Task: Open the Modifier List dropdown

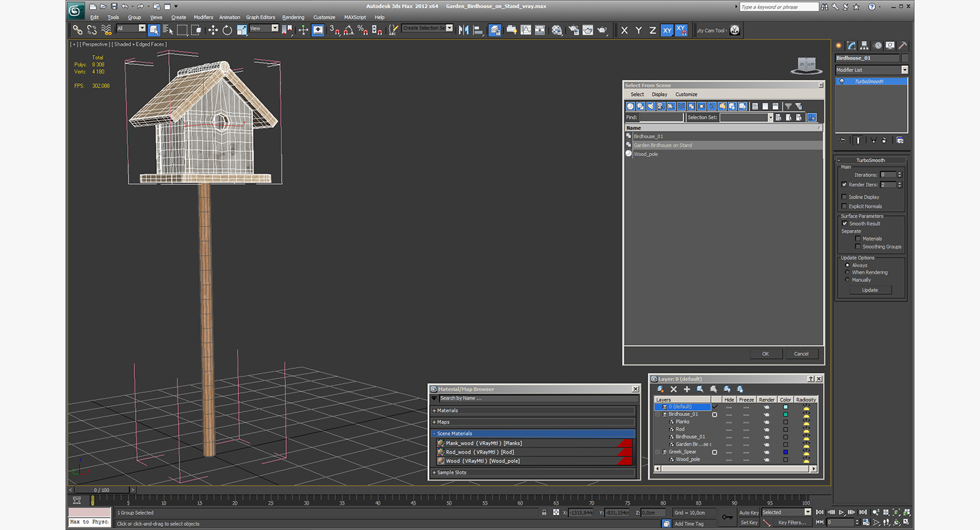Action: [871, 70]
